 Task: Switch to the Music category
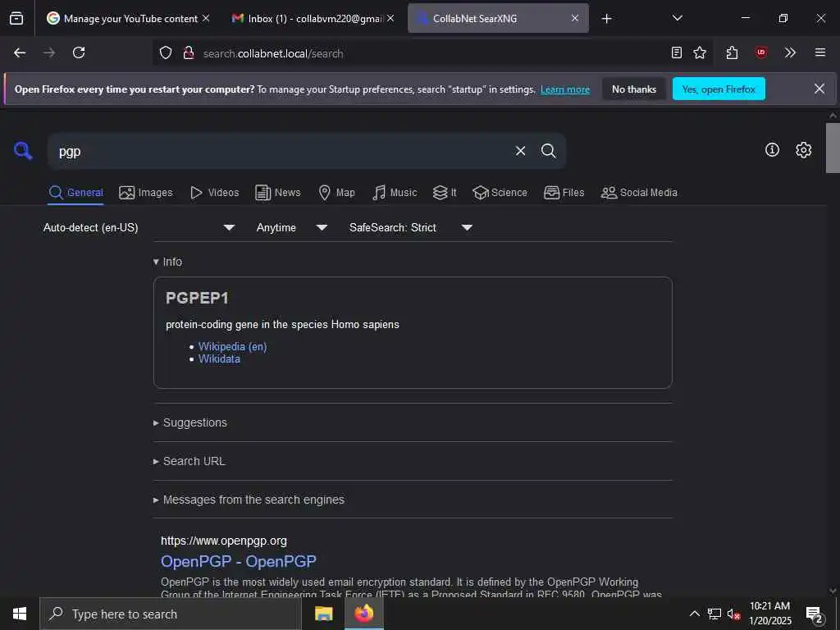pyautogui.click(x=395, y=192)
